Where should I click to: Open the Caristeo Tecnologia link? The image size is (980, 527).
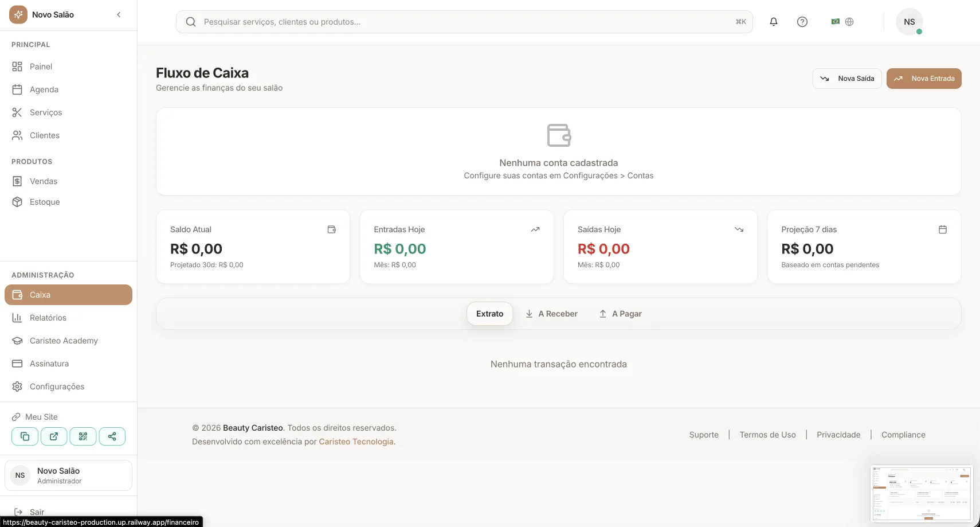(x=356, y=442)
